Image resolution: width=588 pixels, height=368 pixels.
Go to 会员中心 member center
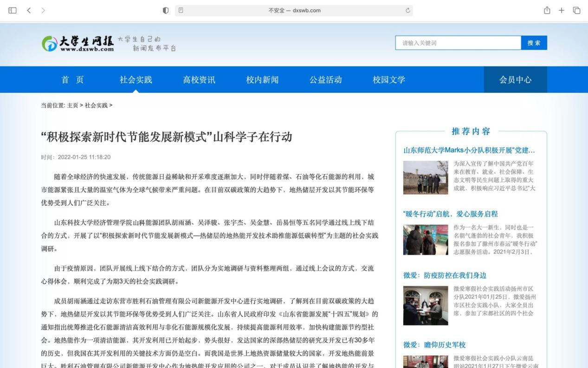[x=515, y=79]
